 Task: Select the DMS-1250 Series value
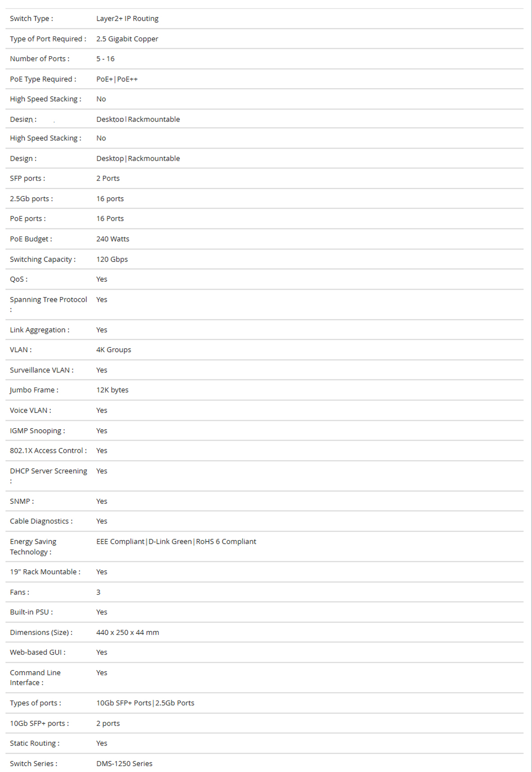pos(124,763)
